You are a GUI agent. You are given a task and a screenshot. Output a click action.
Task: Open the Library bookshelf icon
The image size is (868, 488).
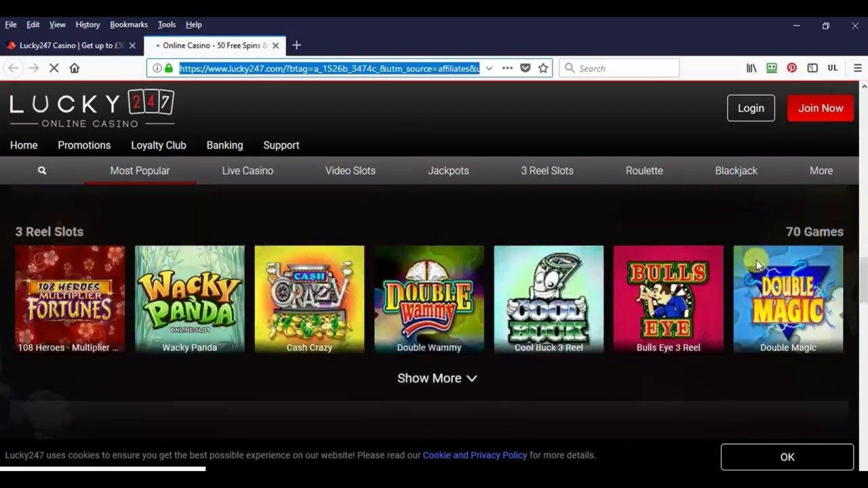click(751, 68)
